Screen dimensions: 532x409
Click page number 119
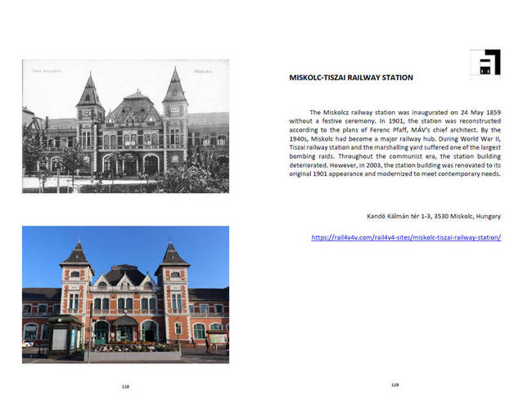(x=394, y=385)
